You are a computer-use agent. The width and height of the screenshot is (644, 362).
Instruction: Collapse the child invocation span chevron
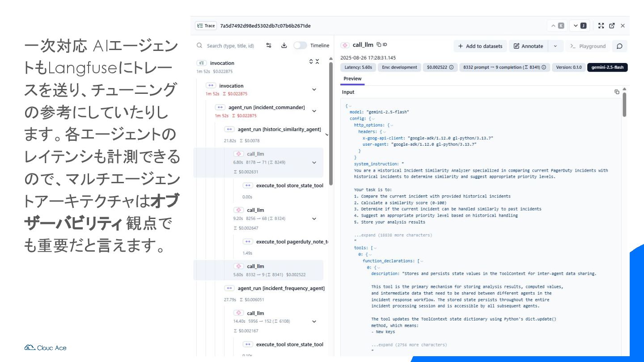[x=314, y=89]
